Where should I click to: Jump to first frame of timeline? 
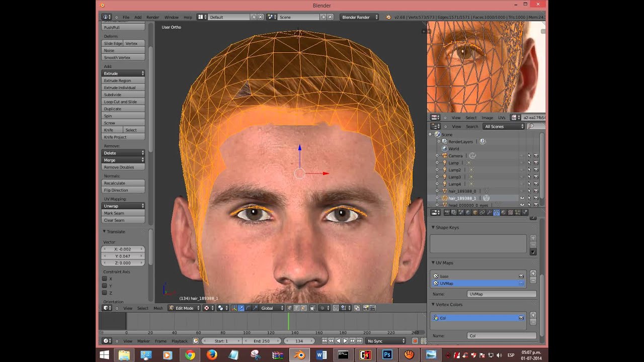[325, 341]
